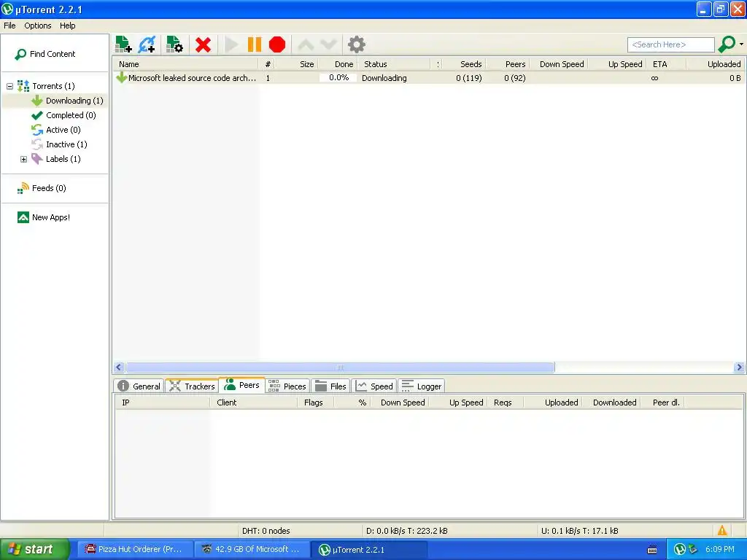Viewport: 747px width, 560px height.
Task: Click the status bar warning icon
Action: coord(722,531)
